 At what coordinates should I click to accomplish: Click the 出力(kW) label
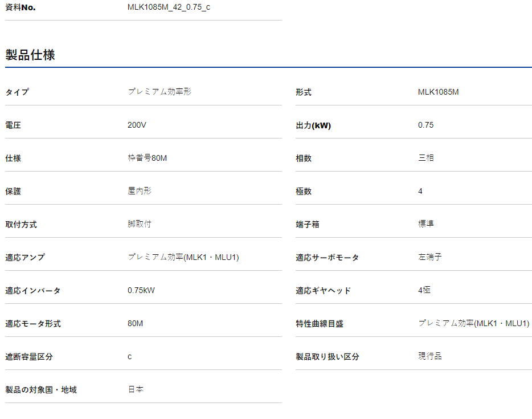pyautogui.click(x=313, y=125)
